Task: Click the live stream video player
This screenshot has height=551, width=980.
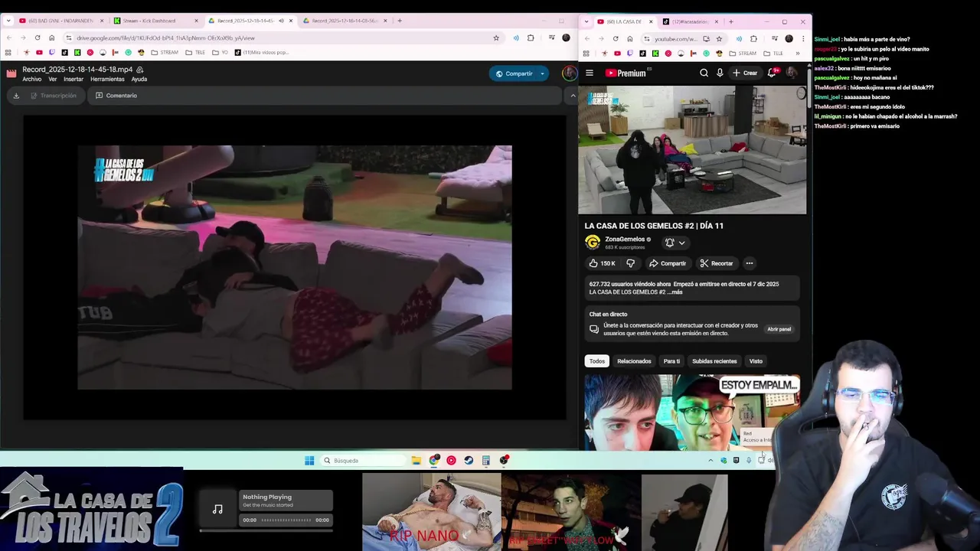Action: (692, 150)
